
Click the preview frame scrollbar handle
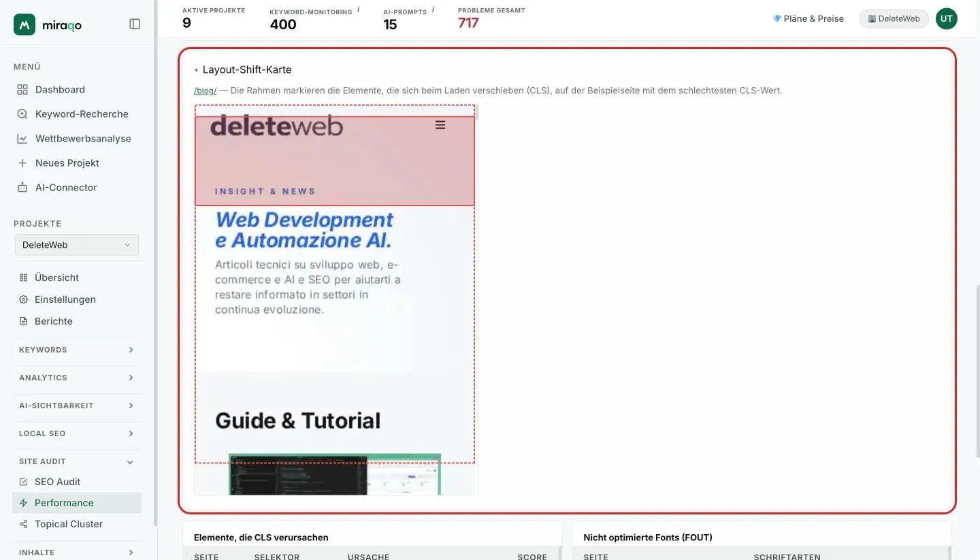[476, 112]
